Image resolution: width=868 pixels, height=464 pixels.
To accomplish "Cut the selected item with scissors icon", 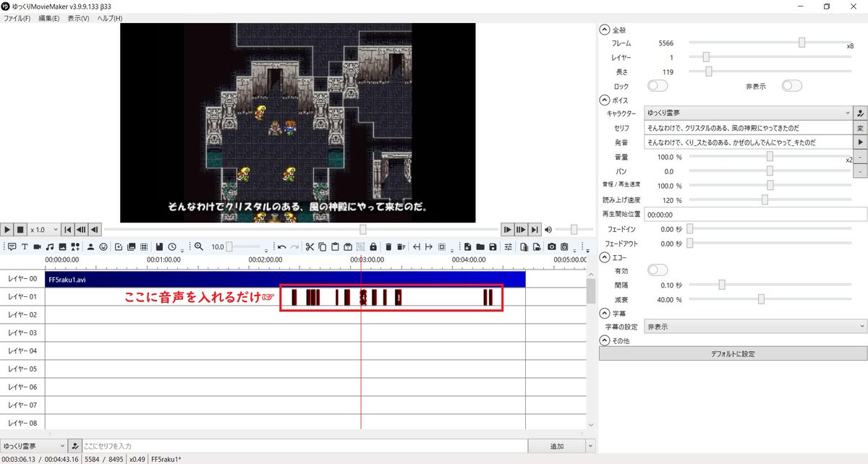I will click(x=310, y=246).
